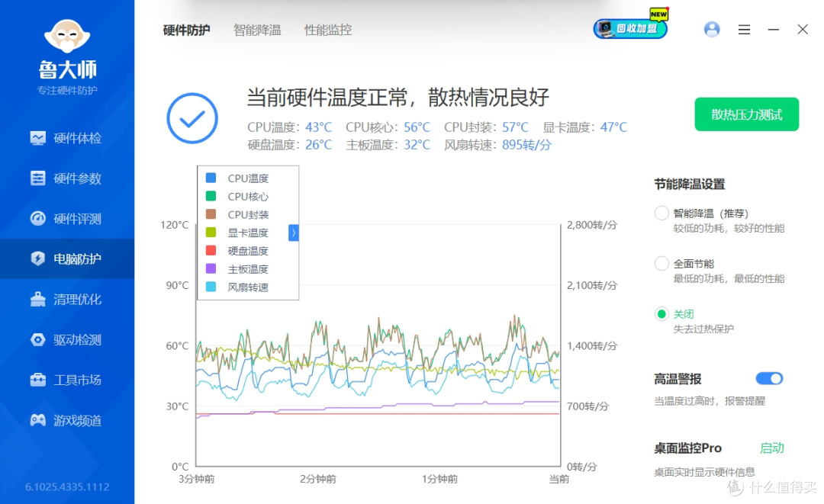Click the 显卡温度 47°C reading
824x504 pixels.
click(585, 127)
